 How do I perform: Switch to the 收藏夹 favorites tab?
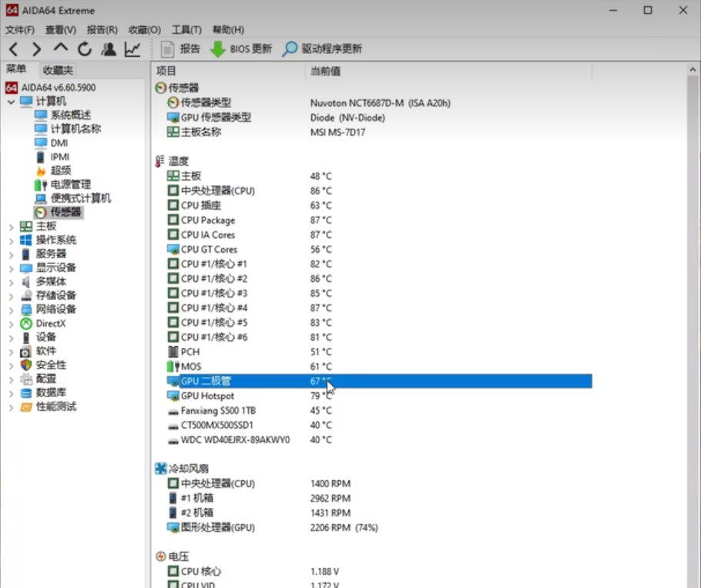click(58, 70)
